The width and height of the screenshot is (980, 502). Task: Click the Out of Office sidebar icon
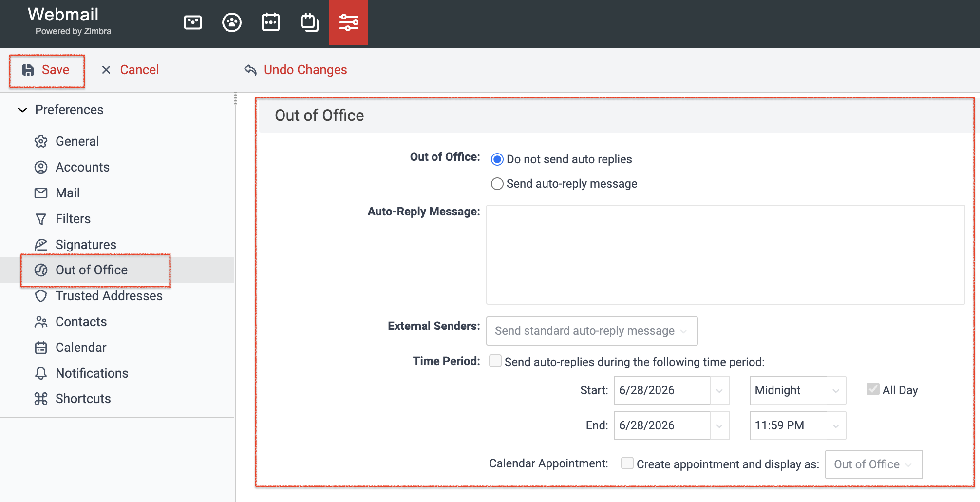(41, 270)
